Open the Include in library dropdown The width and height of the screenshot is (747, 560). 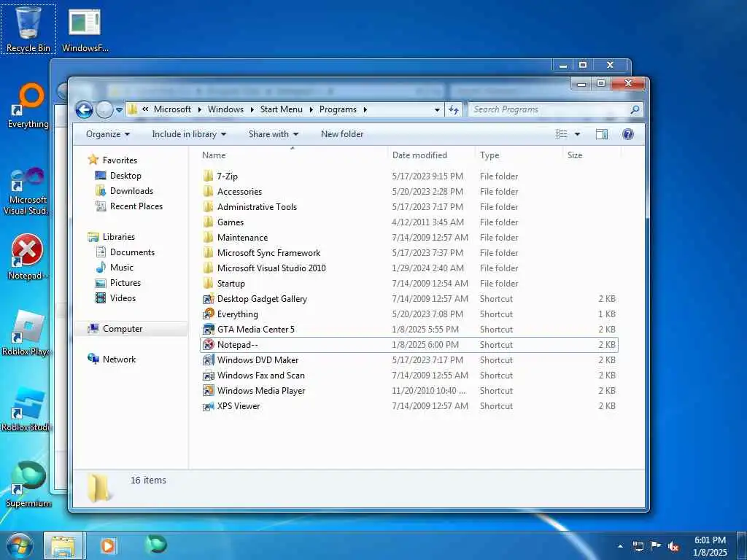point(189,134)
